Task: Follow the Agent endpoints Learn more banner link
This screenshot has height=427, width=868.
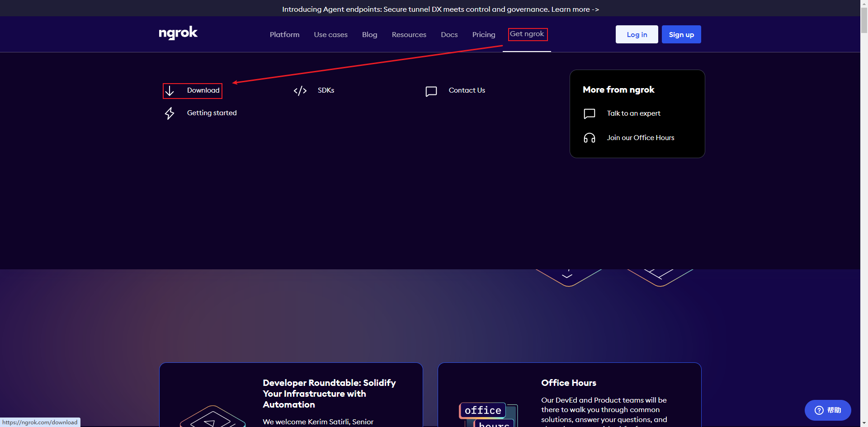Action: (575, 9)
